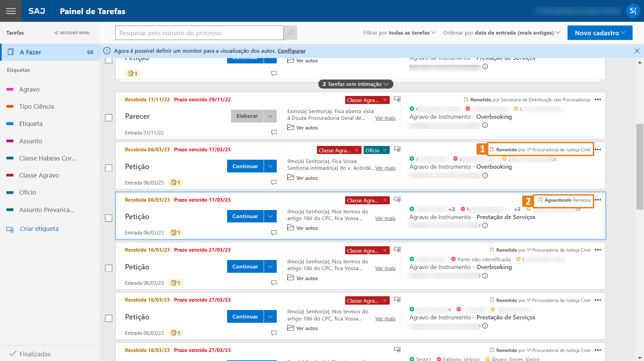Screen dimensions: 644x361
Task: Click the search magnifier button
Action: click(x=290, y=33)
